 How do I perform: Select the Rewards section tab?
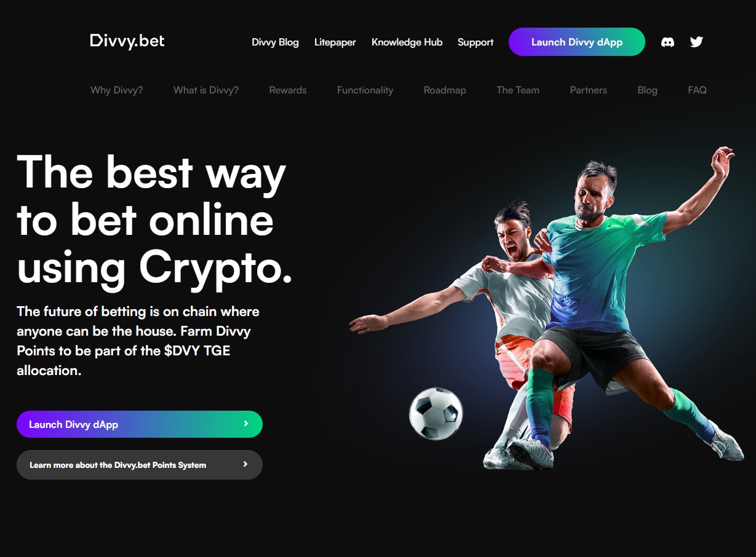288,90
